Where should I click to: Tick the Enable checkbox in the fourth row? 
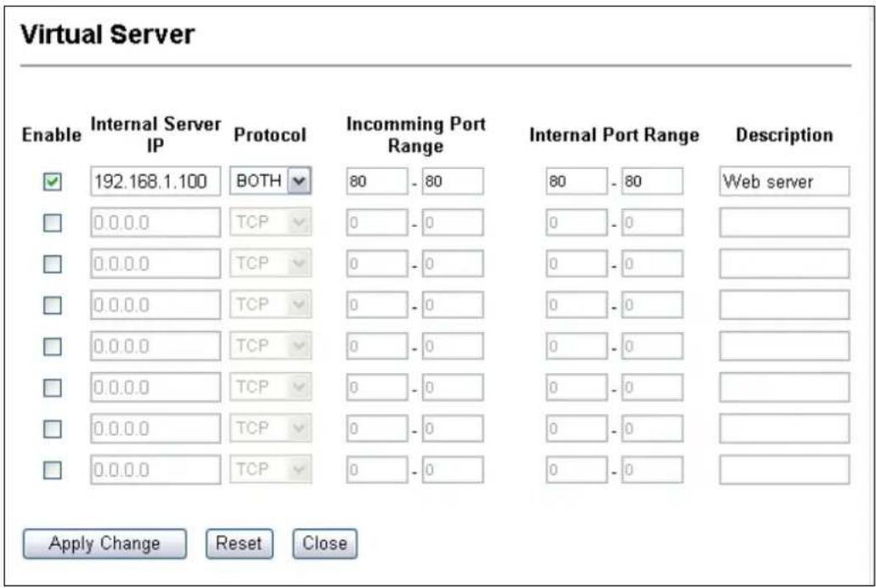tap(53, 305)
